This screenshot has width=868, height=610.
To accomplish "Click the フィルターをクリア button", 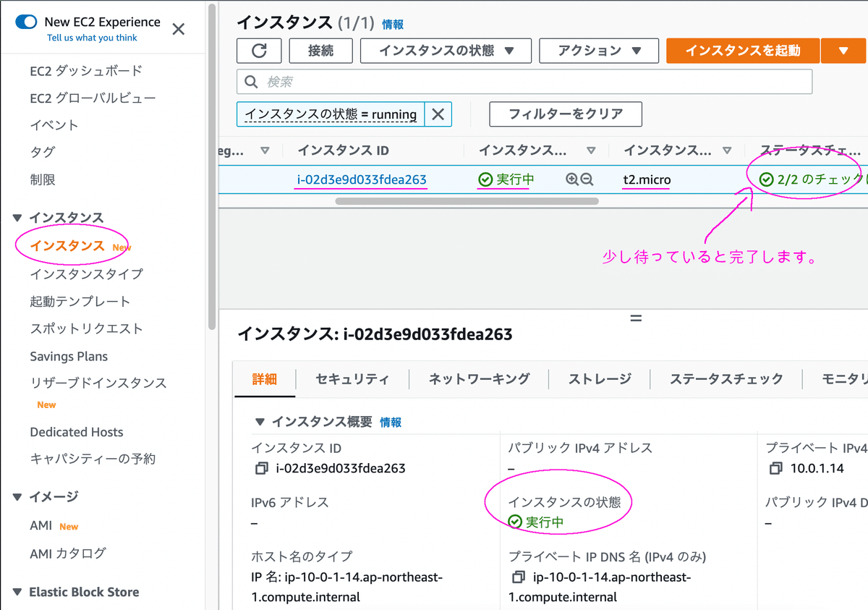I will 566,114.
